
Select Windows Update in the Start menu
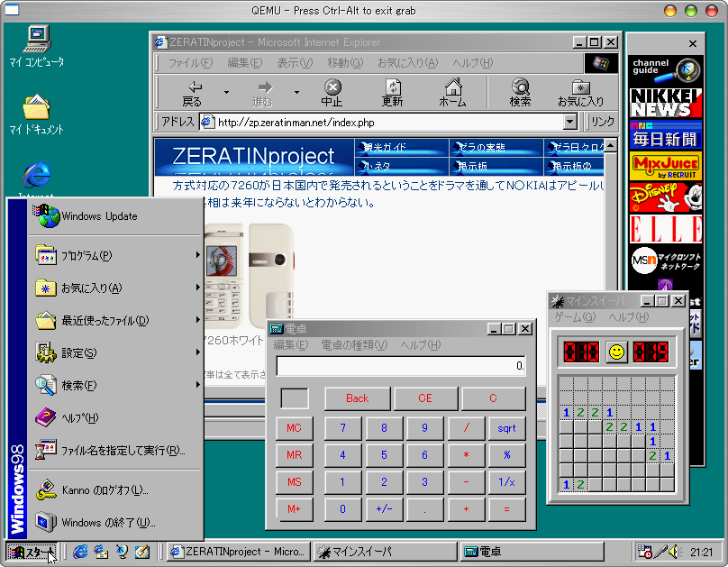click(116, 216)
